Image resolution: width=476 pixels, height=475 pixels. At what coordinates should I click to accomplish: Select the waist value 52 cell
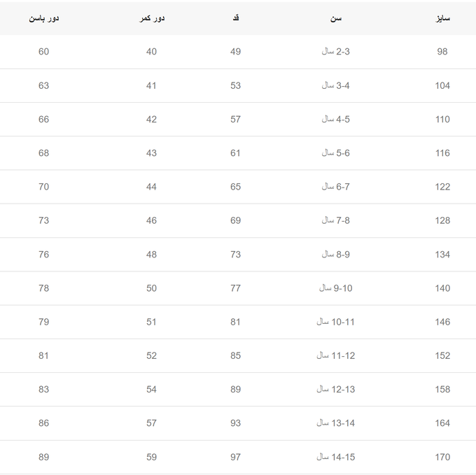151,355
